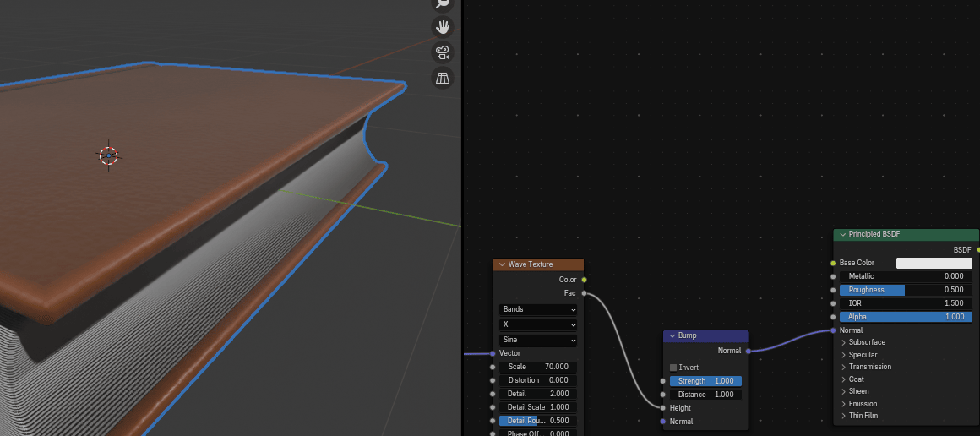Click the Strength slider on Bump node

tap(705, 381)
